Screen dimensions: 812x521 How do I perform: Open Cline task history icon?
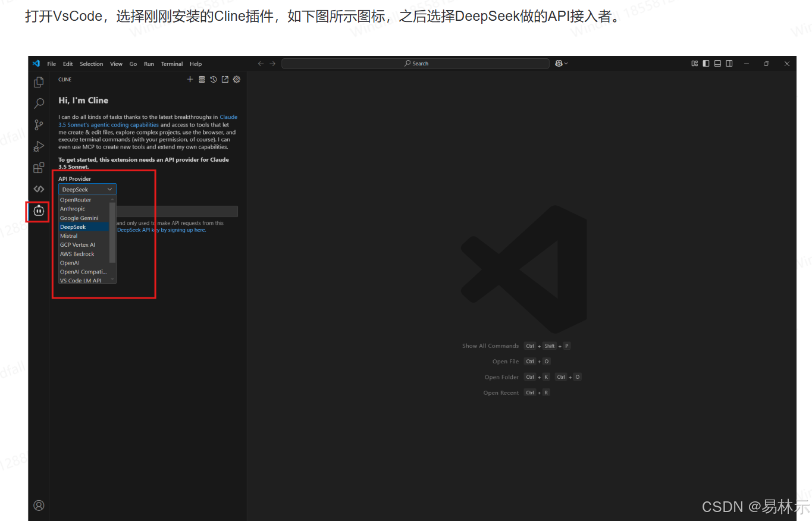214,79
